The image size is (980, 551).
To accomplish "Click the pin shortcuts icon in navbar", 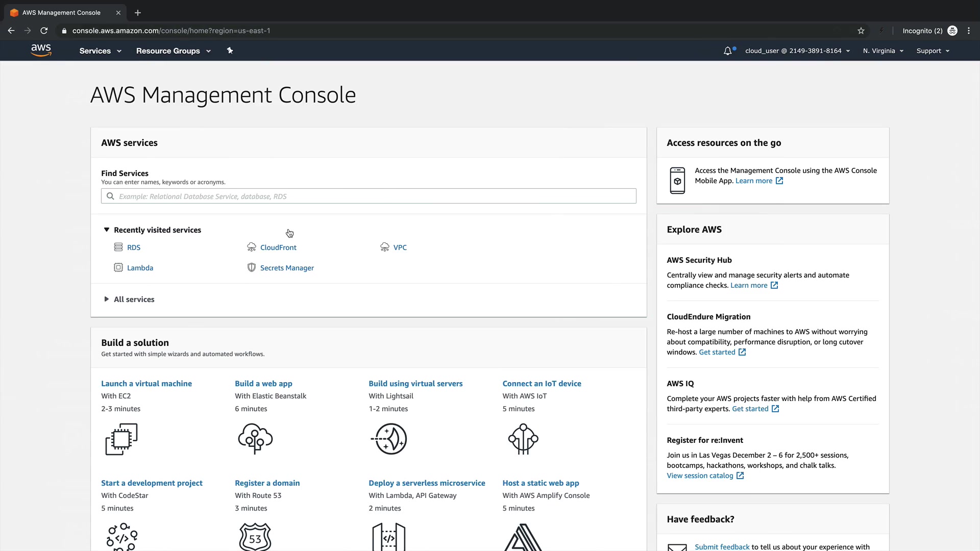I will (x=230, y=51).
